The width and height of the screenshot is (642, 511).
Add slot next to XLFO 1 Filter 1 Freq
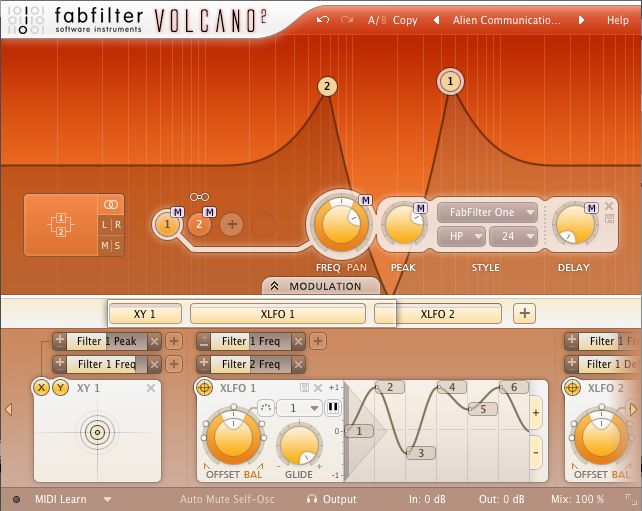pyautogui.click(x=318, y=341)
